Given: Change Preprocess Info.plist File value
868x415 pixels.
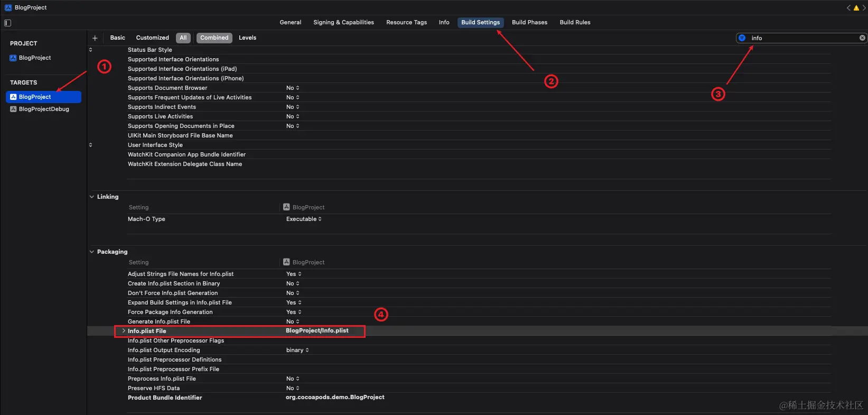Looking at the screenshot, I should pyautogui.click(x=293, y=379).
